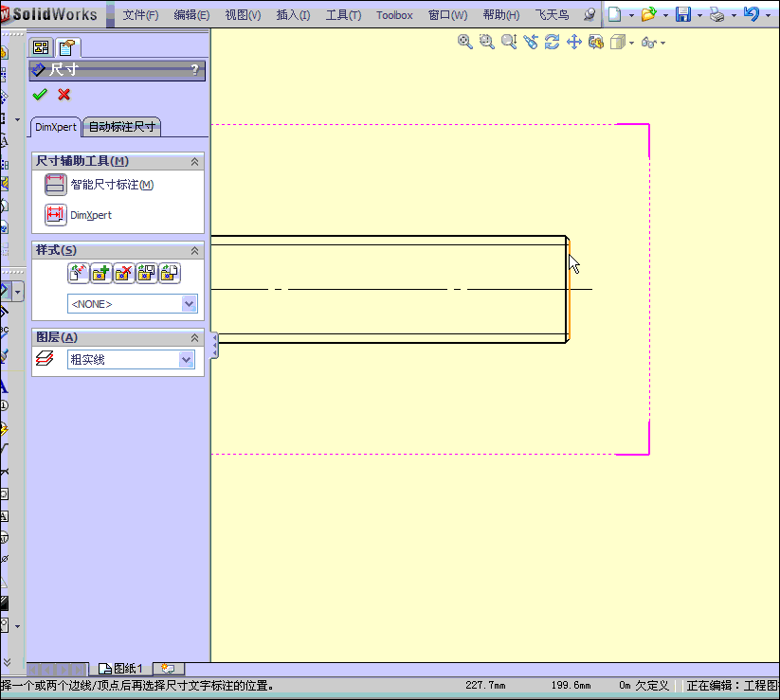Open the FeatureManager design tree tab
The height and width of the screenshot is (700, 780).
[x=41, y=47]
